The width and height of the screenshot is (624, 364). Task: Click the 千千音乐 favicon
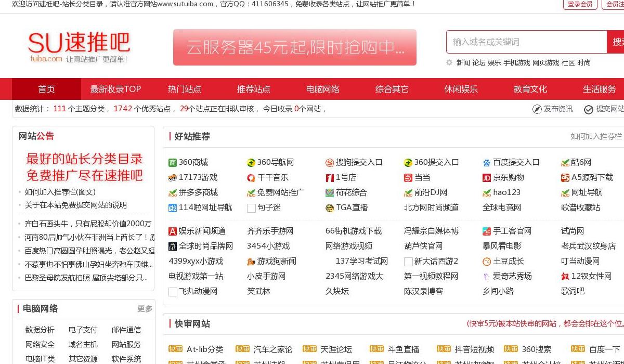[x=251, y=178]
